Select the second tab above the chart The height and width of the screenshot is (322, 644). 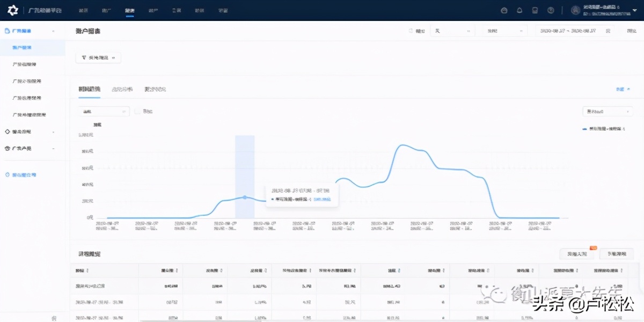pos(122,89)
